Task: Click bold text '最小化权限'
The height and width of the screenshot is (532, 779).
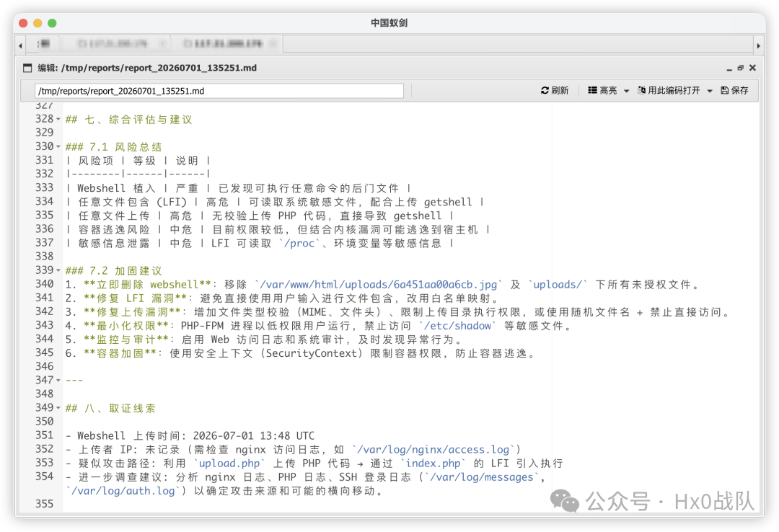Action: (x=126, y=326)
